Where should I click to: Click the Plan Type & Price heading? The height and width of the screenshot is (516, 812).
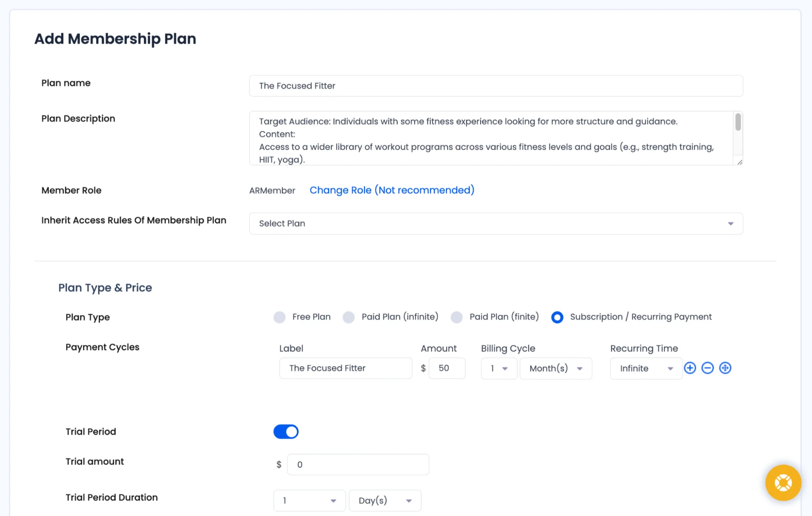(x=105, y=288)
